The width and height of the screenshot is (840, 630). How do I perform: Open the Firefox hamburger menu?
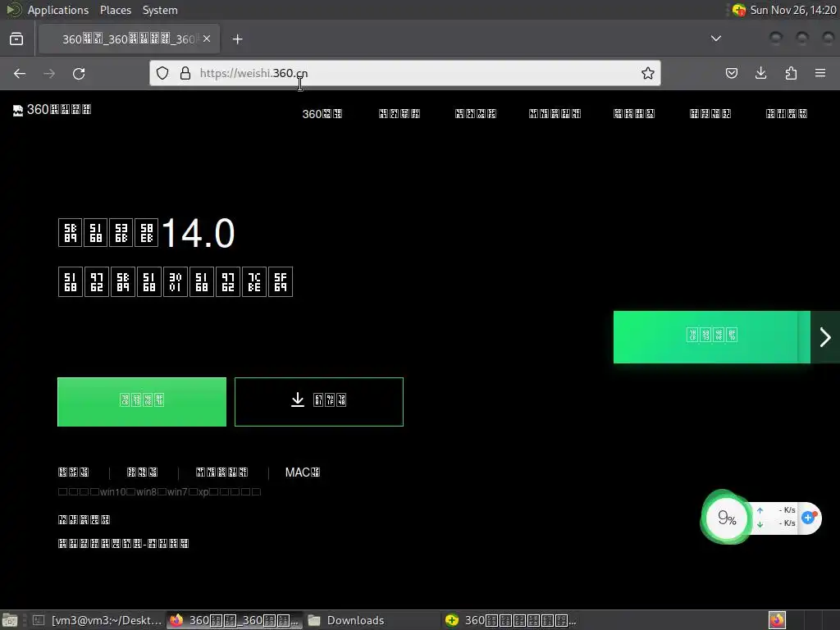[x=820, y=73]
